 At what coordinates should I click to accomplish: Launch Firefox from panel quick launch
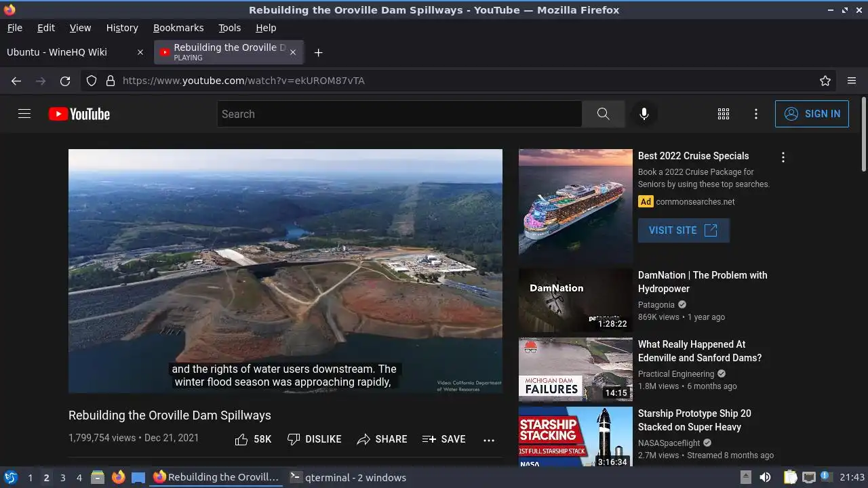(x=118, y=477)
